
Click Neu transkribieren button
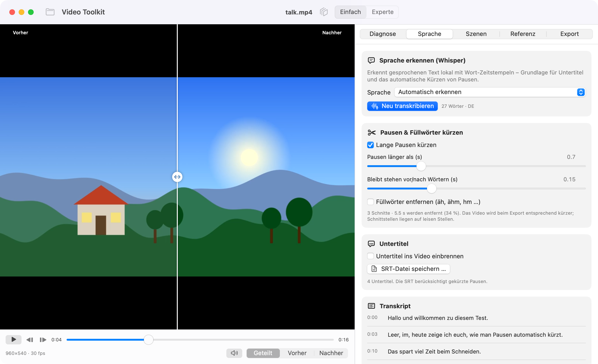pos(402,106)
